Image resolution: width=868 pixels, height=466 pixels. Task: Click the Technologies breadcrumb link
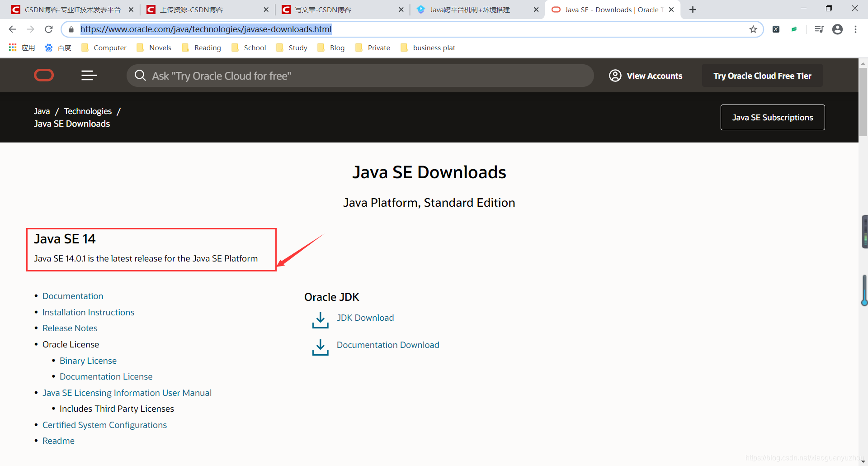[x=88, y=111]
